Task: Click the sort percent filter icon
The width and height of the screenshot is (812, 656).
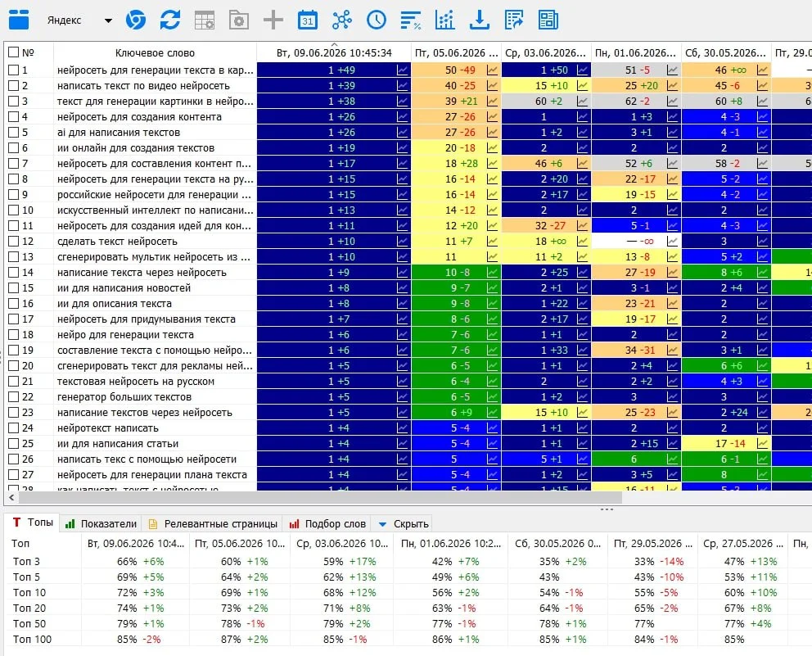Action: coord(411,20)
